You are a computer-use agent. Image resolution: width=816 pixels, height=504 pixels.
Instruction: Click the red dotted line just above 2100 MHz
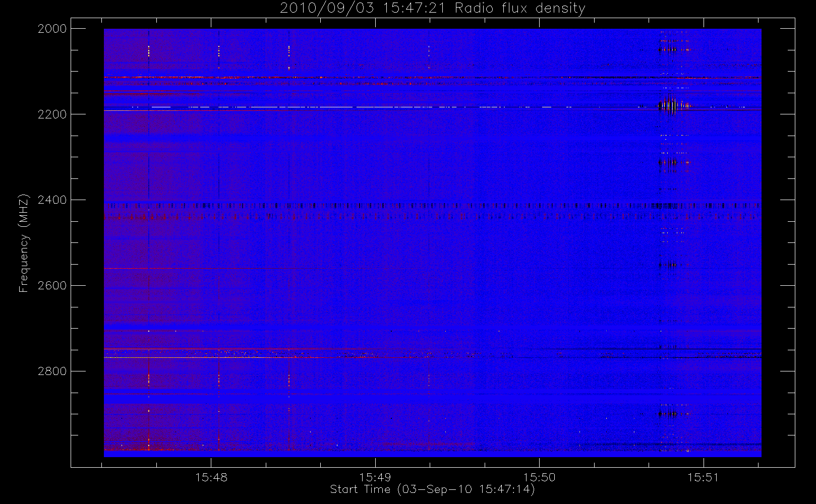pyautogui.click(x=303, y=77)
